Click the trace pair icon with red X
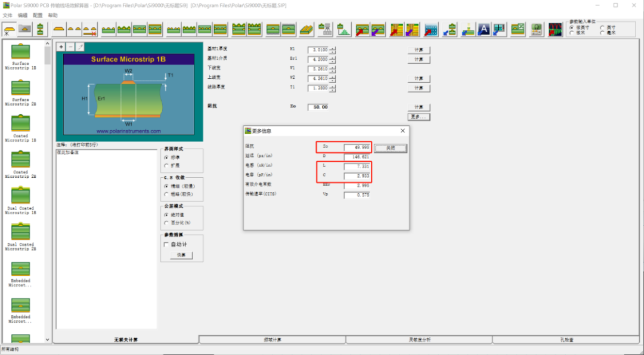The image size is (644, 355). pyautogui.click(x=90, y=30)
